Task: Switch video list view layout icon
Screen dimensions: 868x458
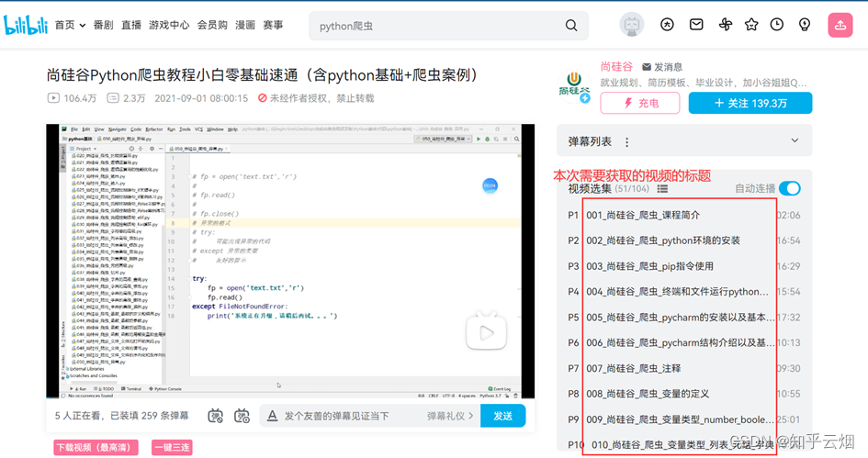Action: [x=662, y=189]
